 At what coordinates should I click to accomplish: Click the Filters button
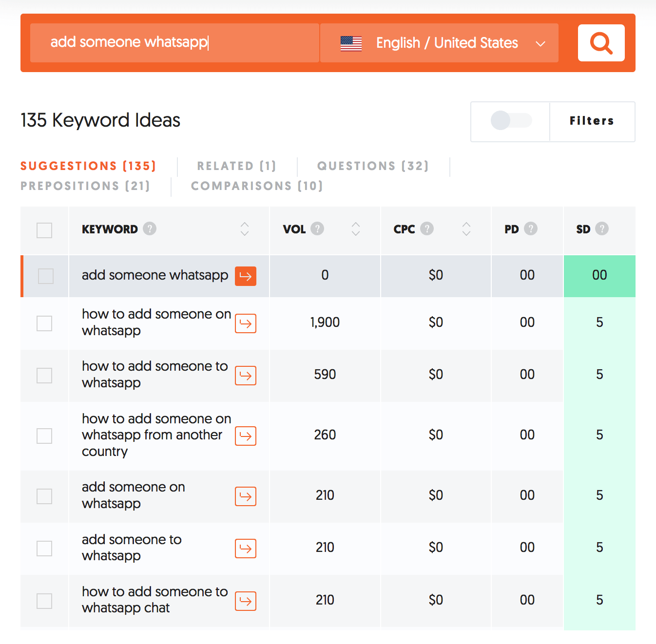[x=592, y=121]
